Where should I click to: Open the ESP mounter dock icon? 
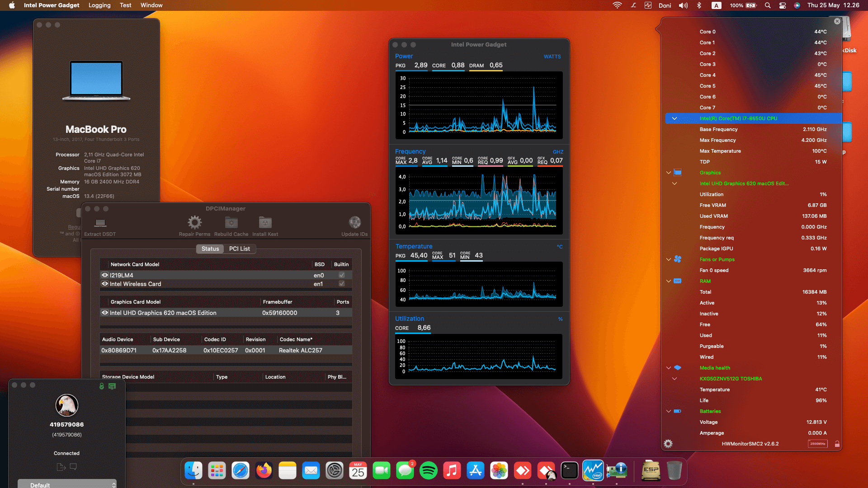(x=651, y=471)
